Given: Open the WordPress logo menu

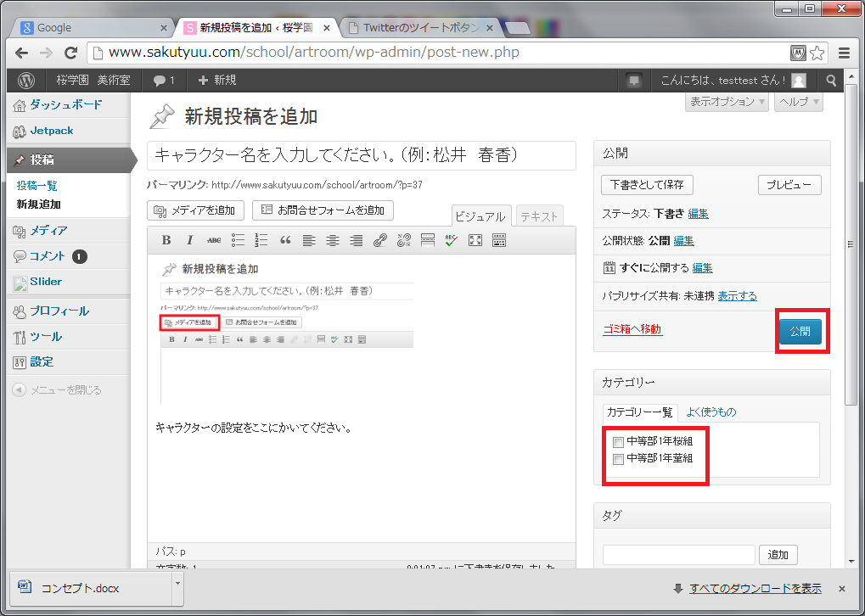Looking at the screenshot, I should click(x=26, y=81).
